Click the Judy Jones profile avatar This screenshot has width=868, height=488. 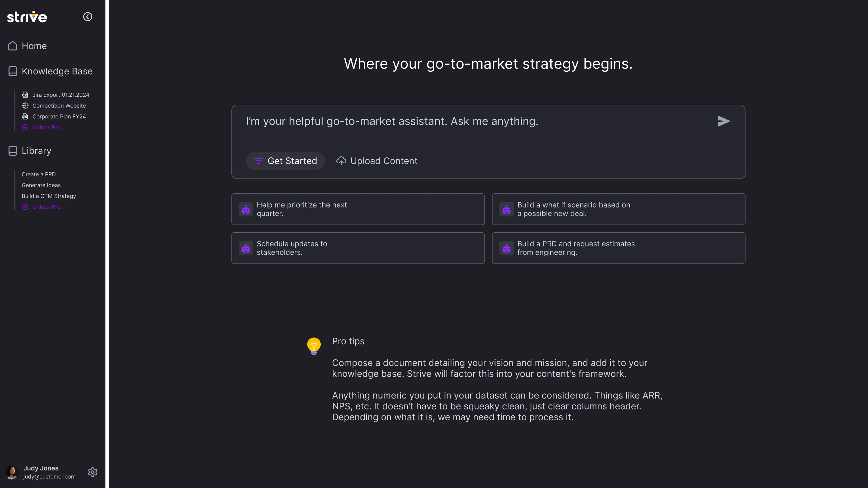coord(12,472)
